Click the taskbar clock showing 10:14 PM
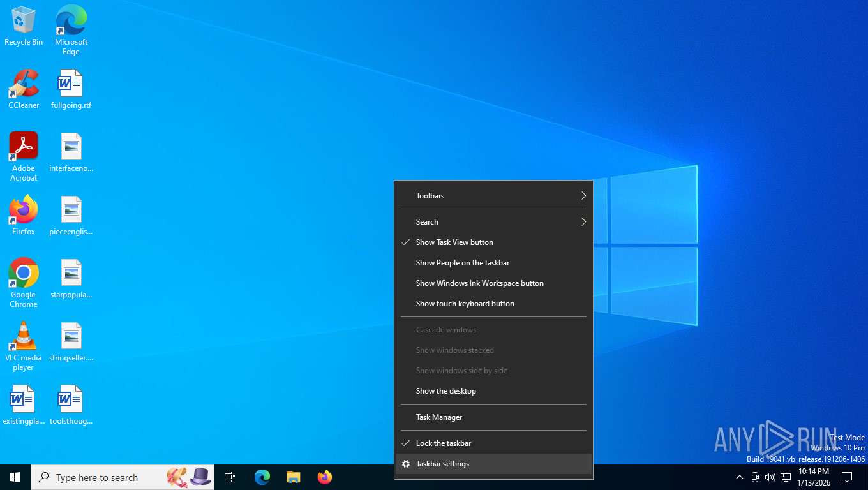 (x=814, y=477)
